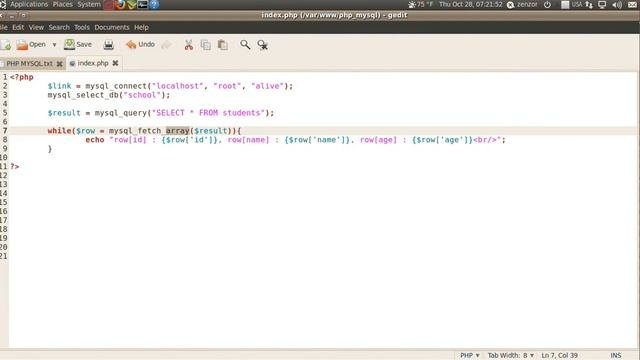
Task: Open Find and Replace icon
Action: coord(262,45)
